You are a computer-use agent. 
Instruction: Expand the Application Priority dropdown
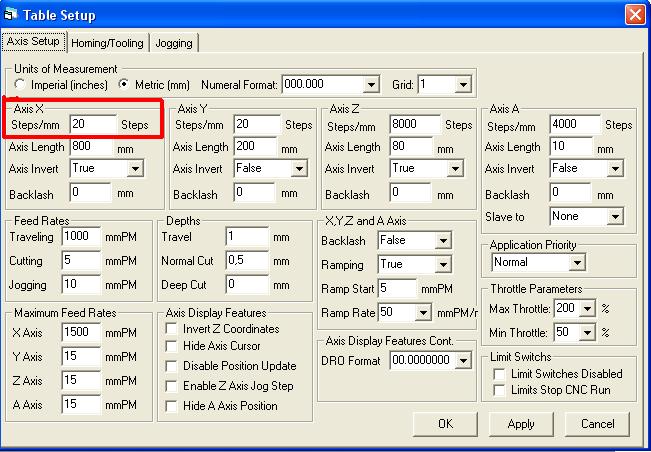[576, 262]
